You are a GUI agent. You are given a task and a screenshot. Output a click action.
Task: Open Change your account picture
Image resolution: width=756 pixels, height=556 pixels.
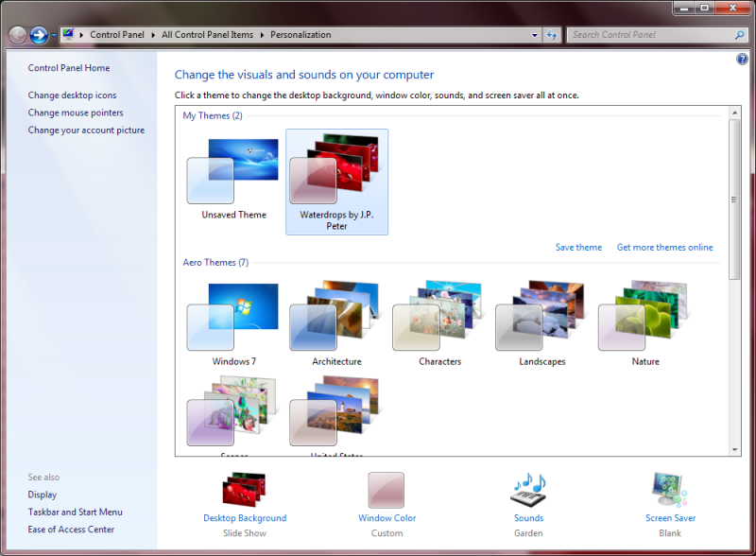pos(86,130)
